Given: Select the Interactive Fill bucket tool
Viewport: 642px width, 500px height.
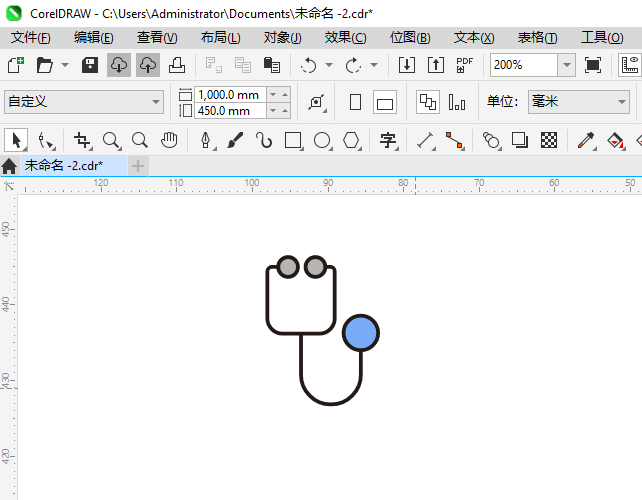Looking at the screenshot, I should click(x=615, y=140).
